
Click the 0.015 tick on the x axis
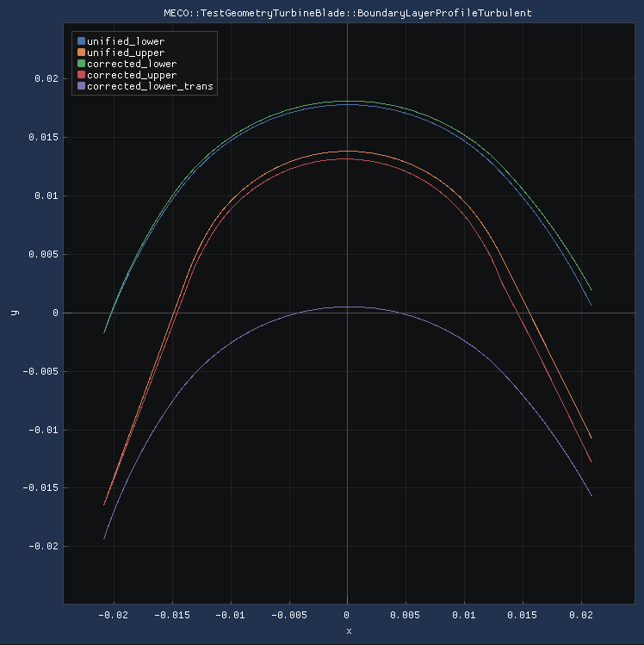[x=523, y=615]
